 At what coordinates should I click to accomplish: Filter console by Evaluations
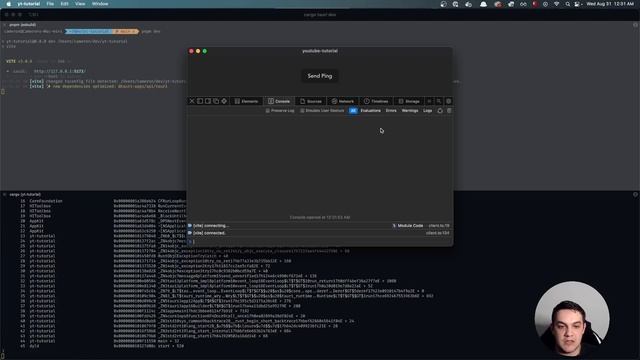370,111
